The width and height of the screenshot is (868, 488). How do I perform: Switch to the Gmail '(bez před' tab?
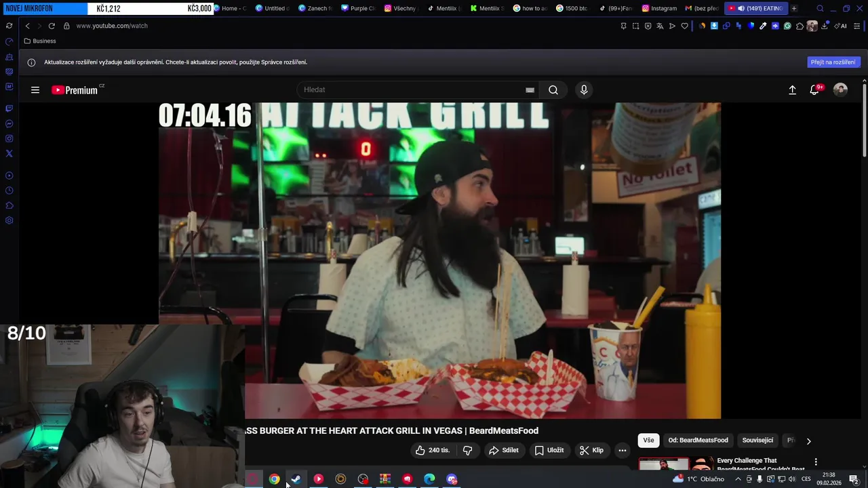pyautogui.click(x=701, y=8)
